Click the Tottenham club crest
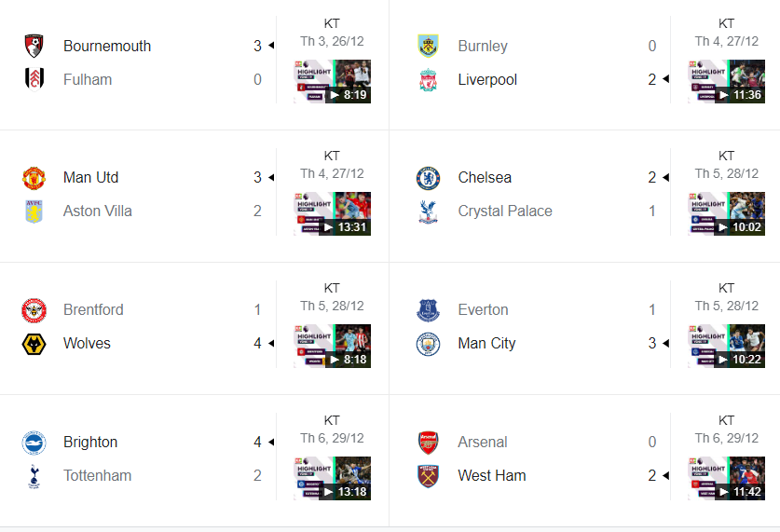Image resolution: width=780 pixels, height=532 pixels. pos(34,476)
